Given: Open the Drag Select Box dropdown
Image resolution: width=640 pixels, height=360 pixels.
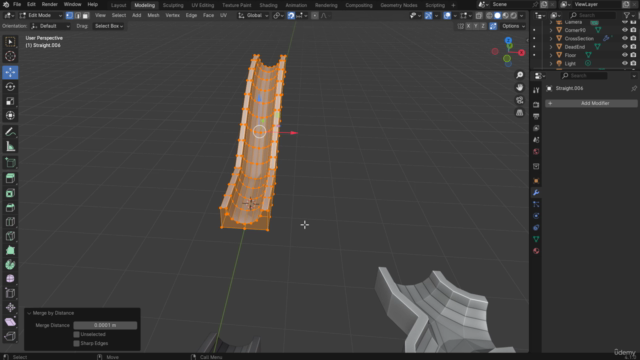Looking at the screenshot, I should (109, 26).
